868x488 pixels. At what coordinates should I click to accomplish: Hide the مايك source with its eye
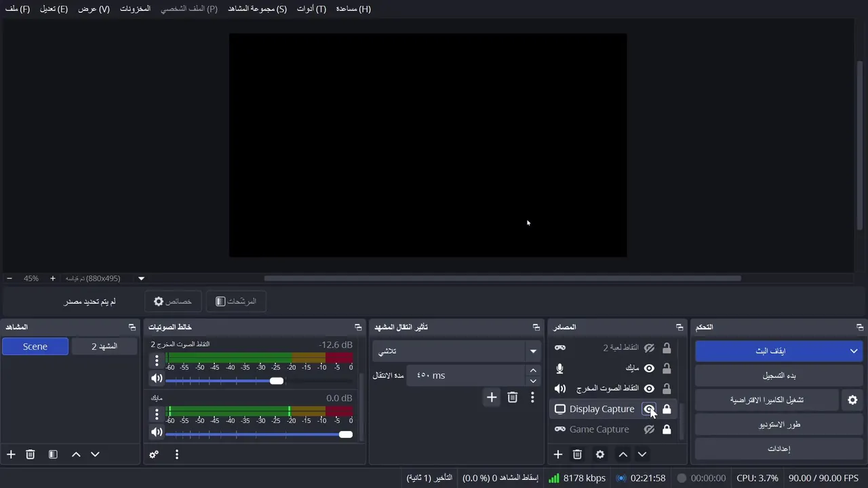[649, 368]
